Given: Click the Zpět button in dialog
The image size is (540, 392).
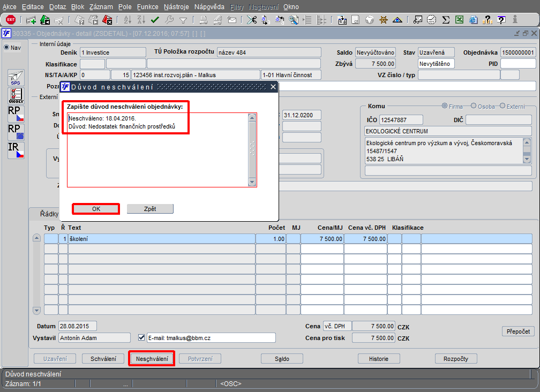Looking at the screenshot, I should (x=150, y=209).
